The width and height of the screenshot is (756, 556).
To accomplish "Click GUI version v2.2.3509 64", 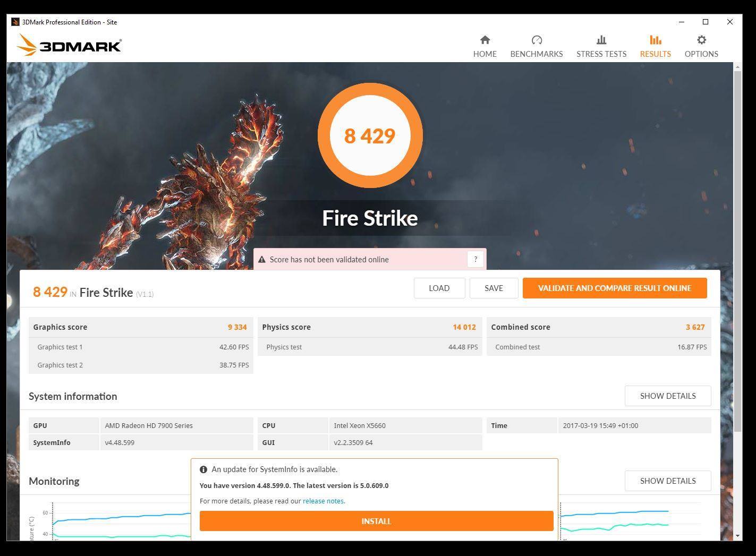I will 353,442.
